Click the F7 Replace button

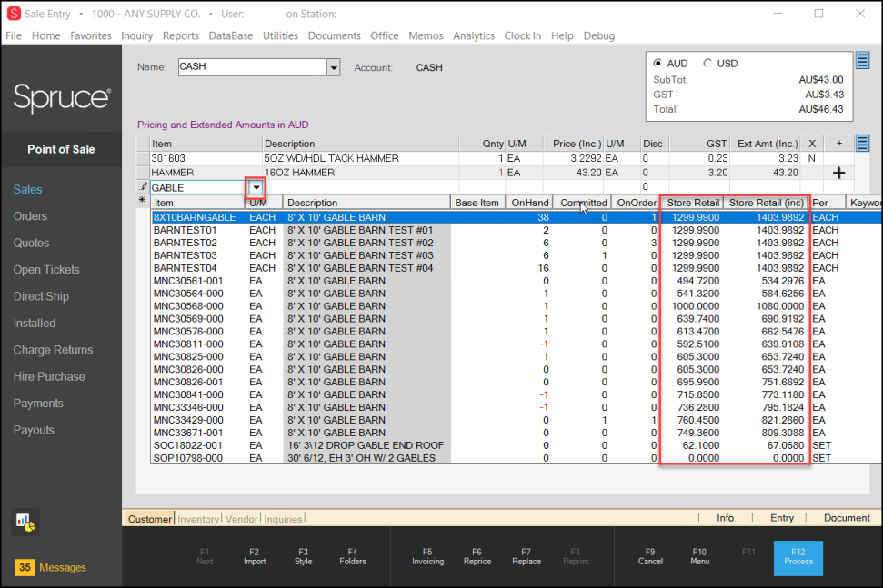click(527, 556)
